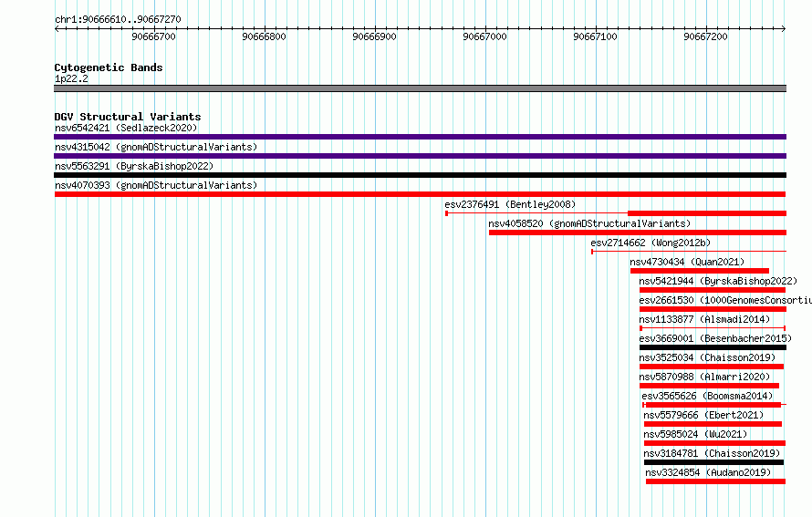Click the red esv2661530 feature bar
This screenshot has width=812, height=517.
tap(713, 309)
